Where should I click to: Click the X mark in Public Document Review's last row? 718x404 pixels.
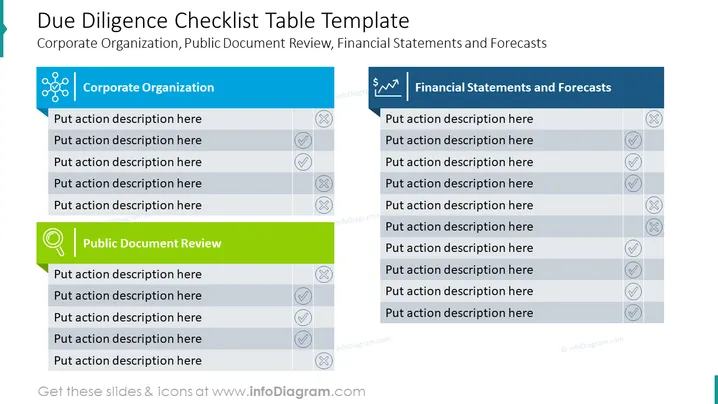click(324, 360)
